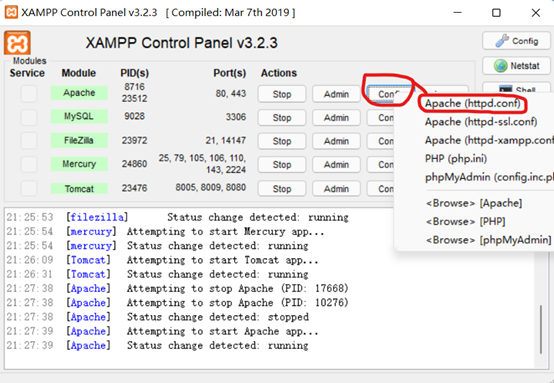This screenshot has width=554, height=383.
Task: Open the Tomcat Config dropdown button
Action: pyautogui.click(x=381, y=189)
